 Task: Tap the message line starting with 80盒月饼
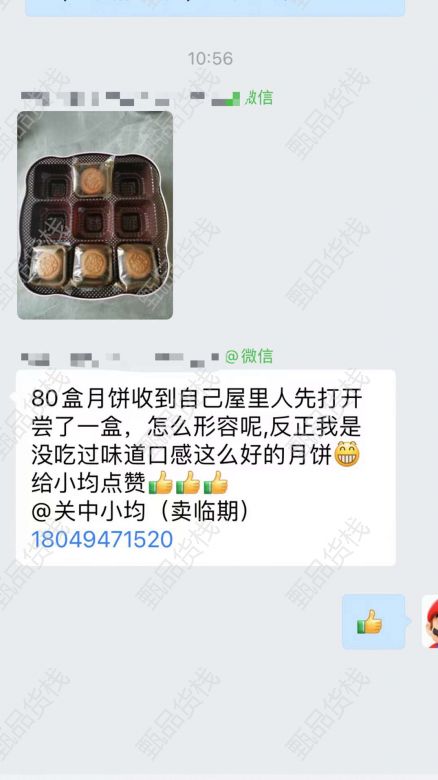pos(197,399)
